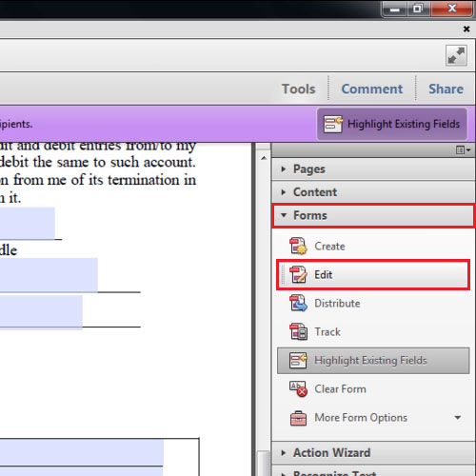The image size is (476, 476).
Task: Click the expand to full view arrows icon
Action: click(456, 55)
